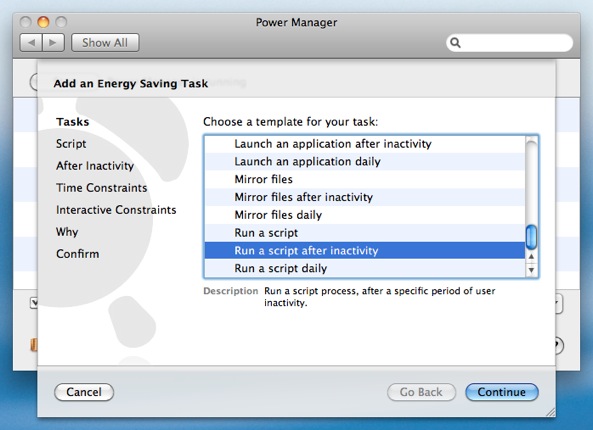Choose the plain 'Run a script' template
This screenshot has height=430, width=593.
pos(365,233)
